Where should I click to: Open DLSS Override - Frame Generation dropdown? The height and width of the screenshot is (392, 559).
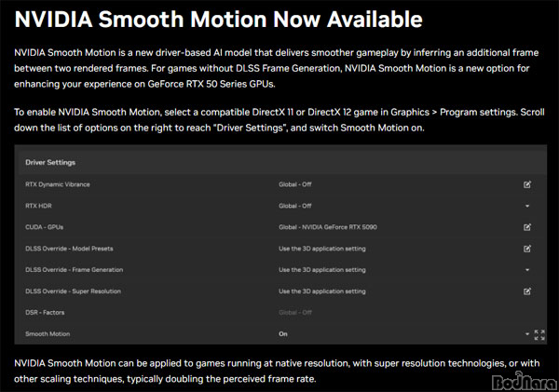click(527, 270)
